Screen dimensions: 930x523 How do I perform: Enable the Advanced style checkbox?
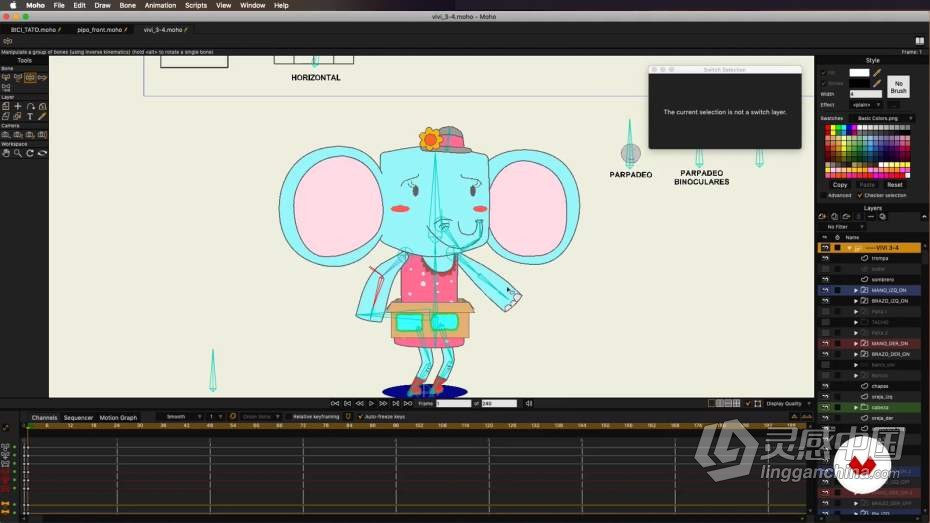[823, 195]
